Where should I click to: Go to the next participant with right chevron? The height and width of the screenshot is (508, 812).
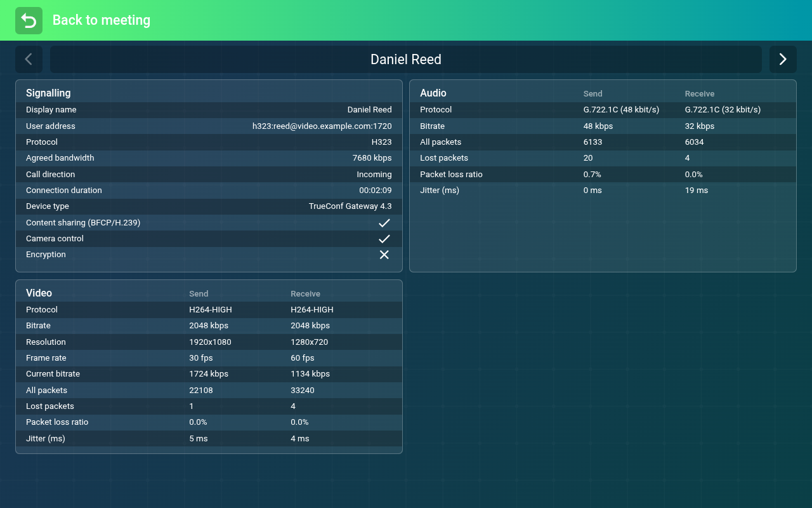click(783, 59)
